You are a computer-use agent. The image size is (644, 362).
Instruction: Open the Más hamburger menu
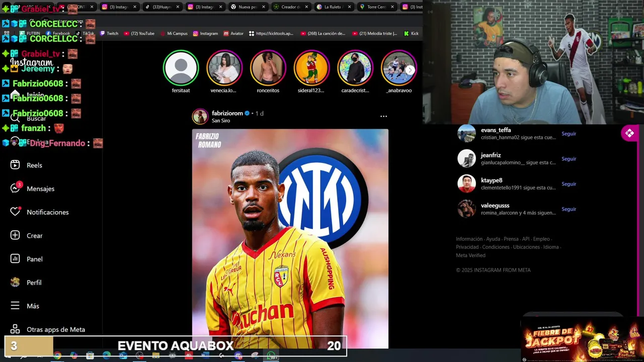pos(24,306)
